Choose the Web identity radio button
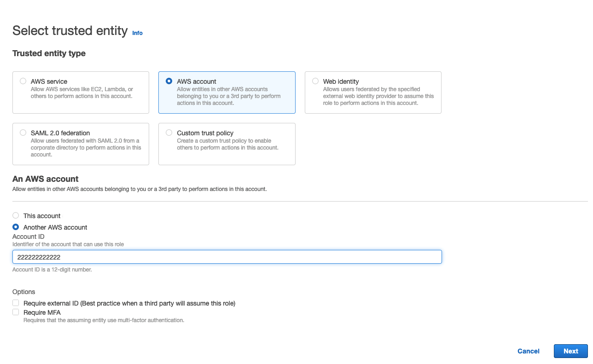The height and width of the screenshot is (364, 593). pyautogui.click(x=315, y=81)
